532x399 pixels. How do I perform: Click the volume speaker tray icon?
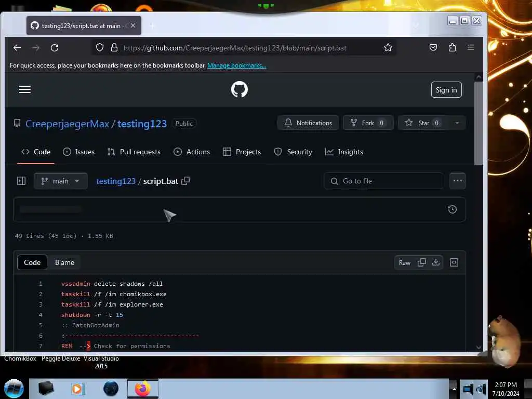(481, 389)
